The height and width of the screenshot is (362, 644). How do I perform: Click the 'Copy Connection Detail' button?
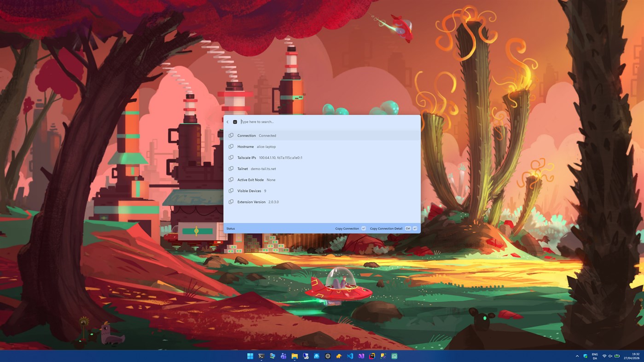(x=394, y=229)
